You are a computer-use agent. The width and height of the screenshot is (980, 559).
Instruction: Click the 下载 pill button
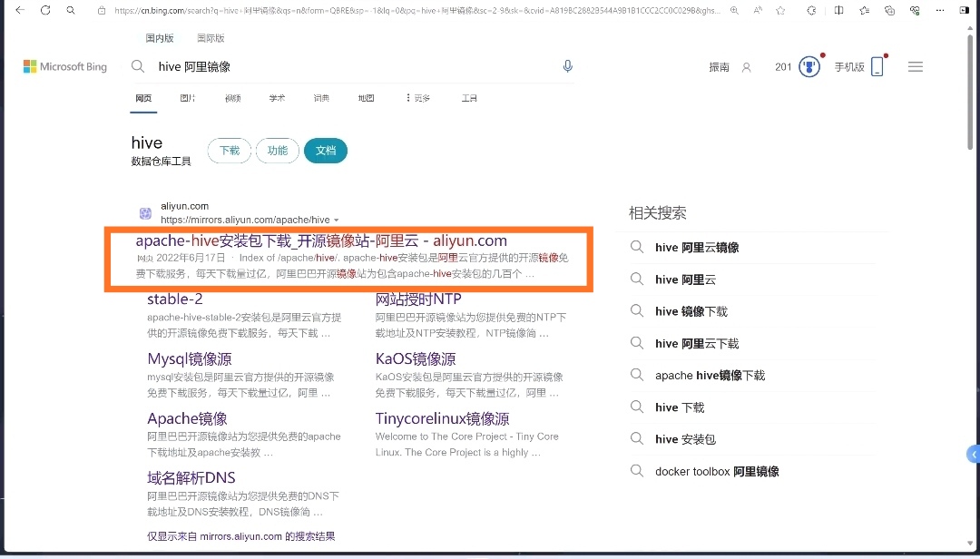(230, 151)
